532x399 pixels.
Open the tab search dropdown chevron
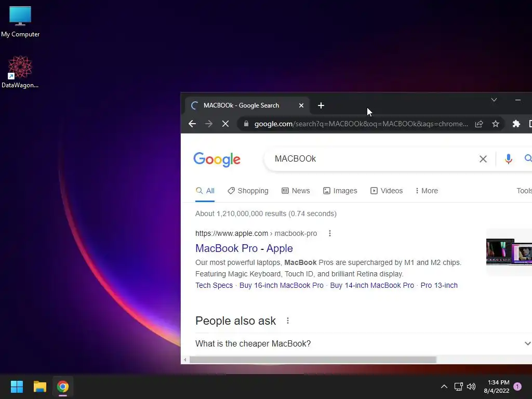click(494, 100)
